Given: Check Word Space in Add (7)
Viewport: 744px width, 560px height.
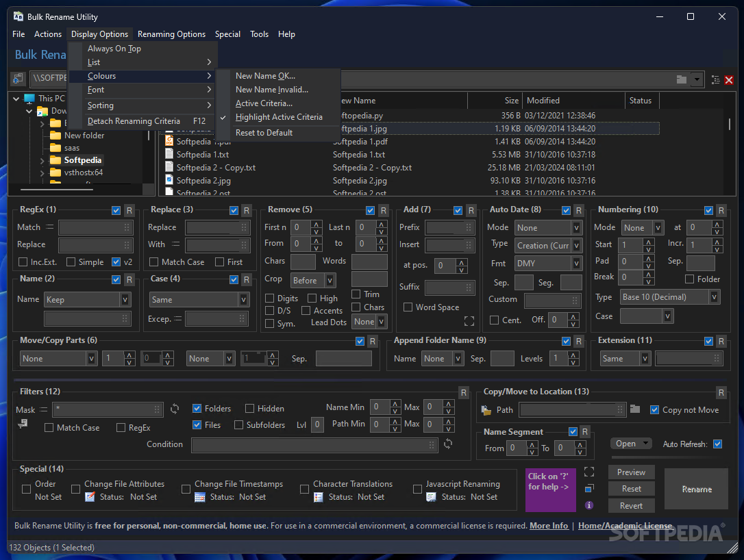Looking at the screenshot, I should (408, 307).
